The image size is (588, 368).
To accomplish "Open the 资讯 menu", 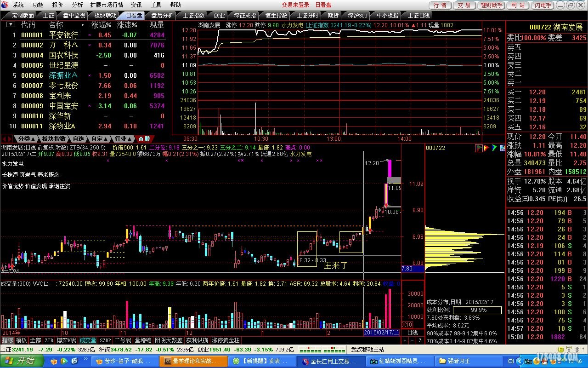I will (x=136, y=5).
